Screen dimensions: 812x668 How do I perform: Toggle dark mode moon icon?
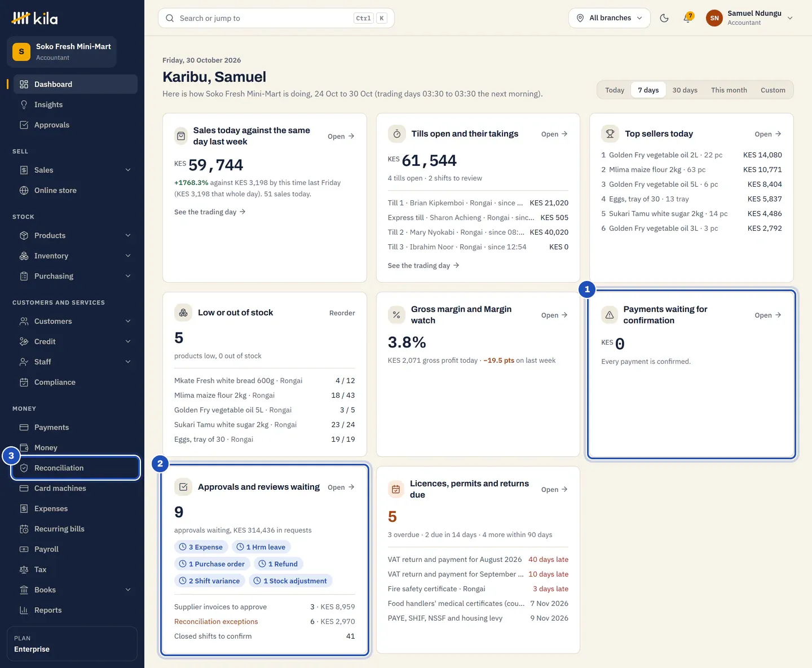point(664,18)
